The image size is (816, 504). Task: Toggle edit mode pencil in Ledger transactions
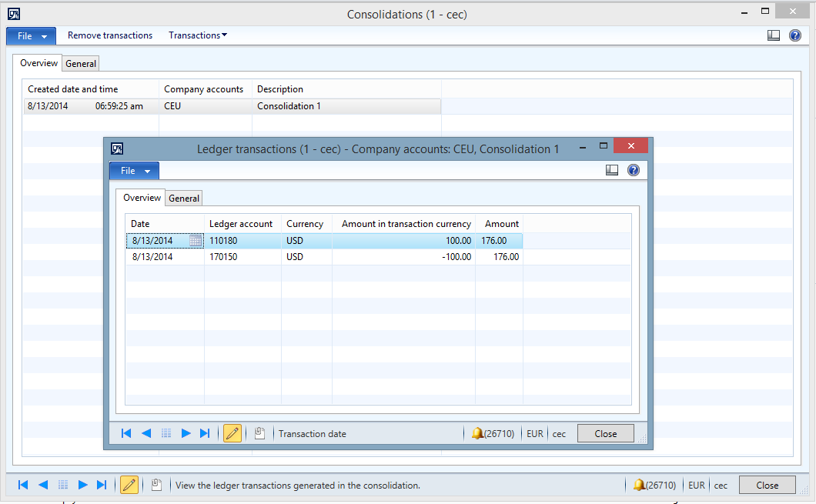(x=232, y=433)
